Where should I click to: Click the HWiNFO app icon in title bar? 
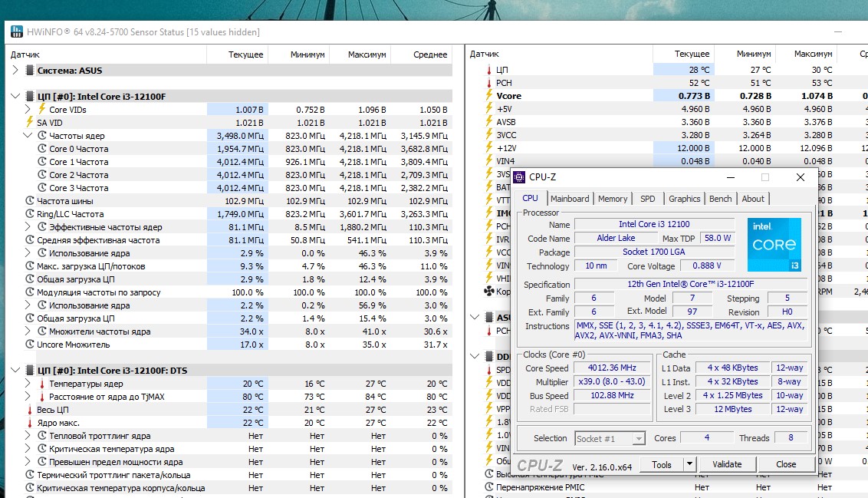point(17,31)
